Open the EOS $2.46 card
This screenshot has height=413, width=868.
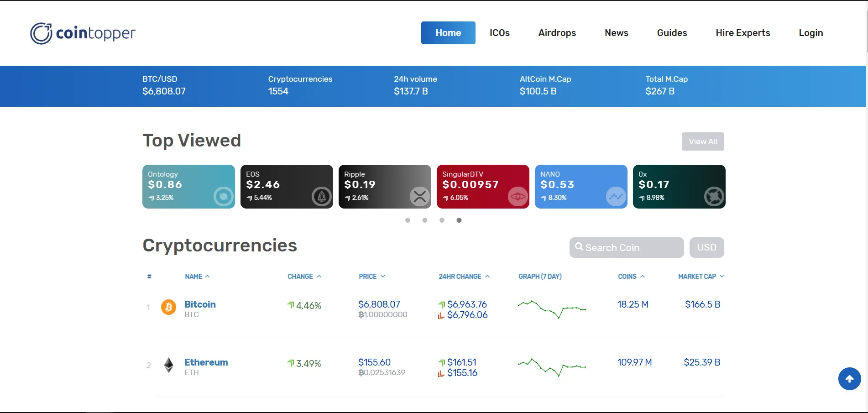coord(287,187)
